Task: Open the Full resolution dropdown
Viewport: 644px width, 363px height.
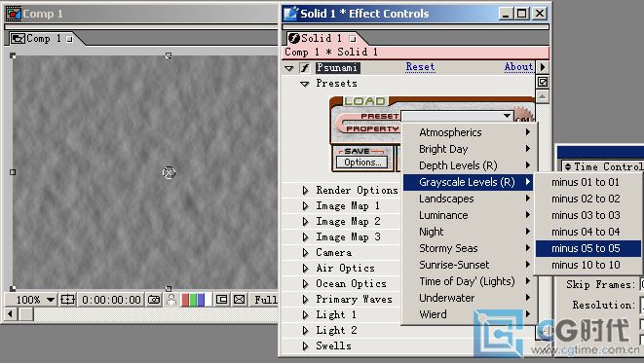Action: pos(265,300)
